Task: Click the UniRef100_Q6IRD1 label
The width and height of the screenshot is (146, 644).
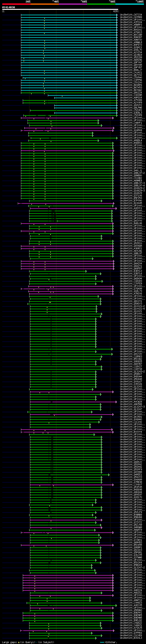Action: [x=131, y=417]
